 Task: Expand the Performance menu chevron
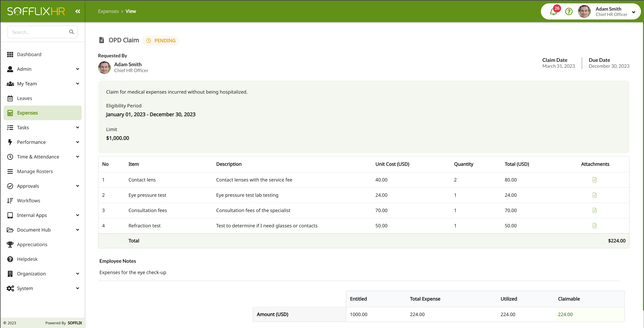[78, 142]
